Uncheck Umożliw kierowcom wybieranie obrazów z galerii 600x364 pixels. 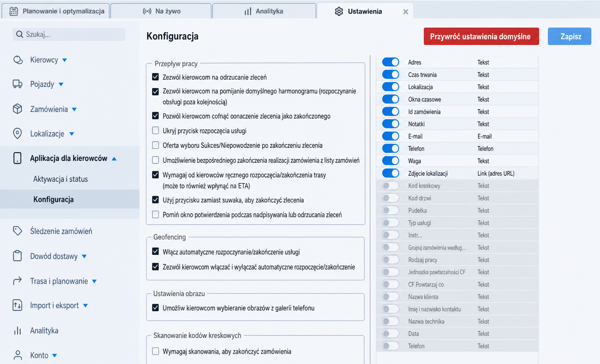(155, 308)
